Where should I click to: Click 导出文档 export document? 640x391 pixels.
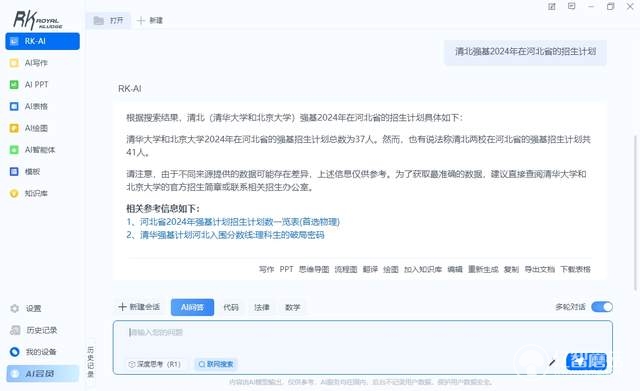pyautogui.click(x=540, y=269)
